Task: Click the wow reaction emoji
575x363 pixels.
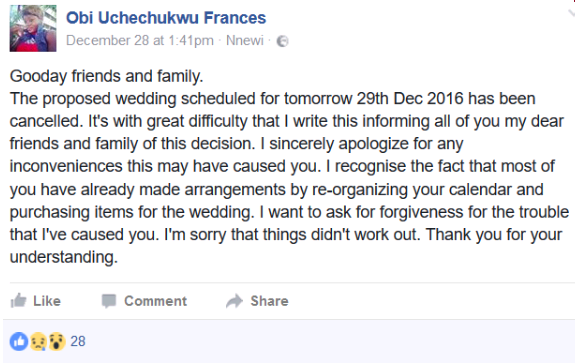Action: coord(56,341)
